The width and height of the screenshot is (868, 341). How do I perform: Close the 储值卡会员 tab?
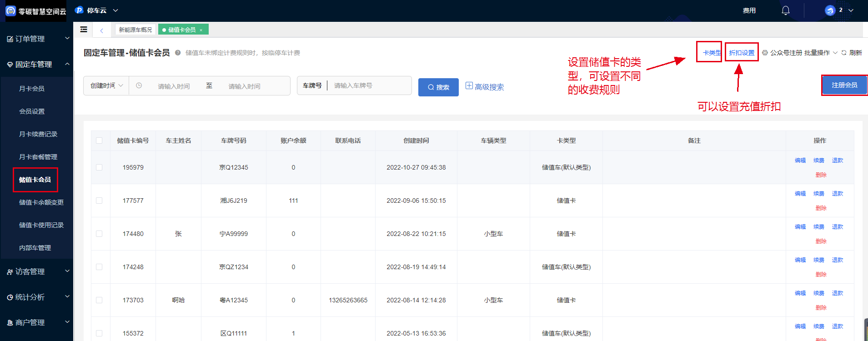coord(201,30)
